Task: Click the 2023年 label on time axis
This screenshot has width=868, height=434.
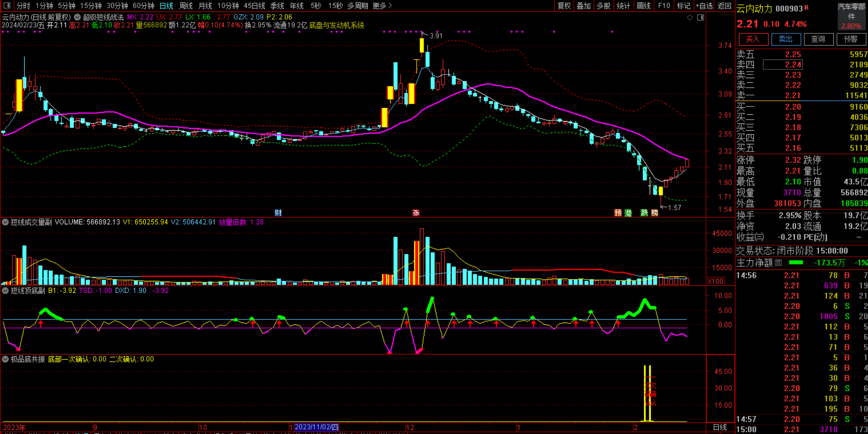Action: pyautogui.click(x=14, y=428)
